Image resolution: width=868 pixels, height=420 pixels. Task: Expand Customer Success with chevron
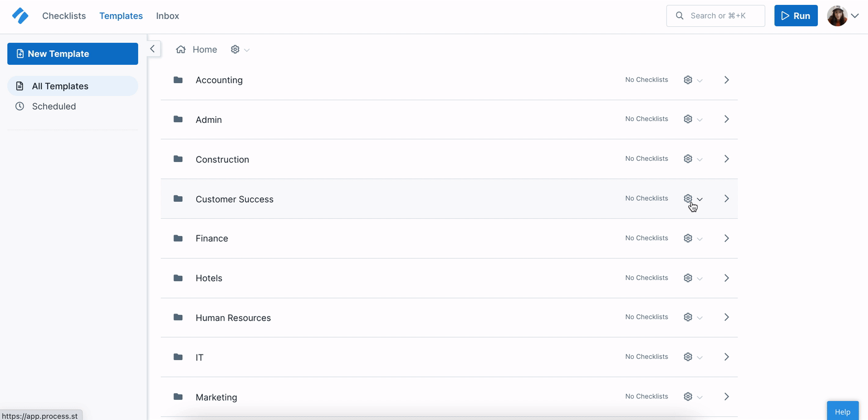(x=727, y=199)
